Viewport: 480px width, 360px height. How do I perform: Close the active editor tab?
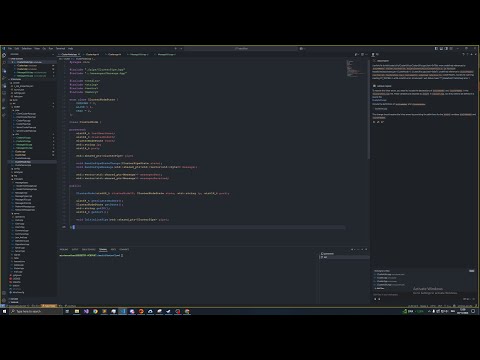[x=79, y=54]
